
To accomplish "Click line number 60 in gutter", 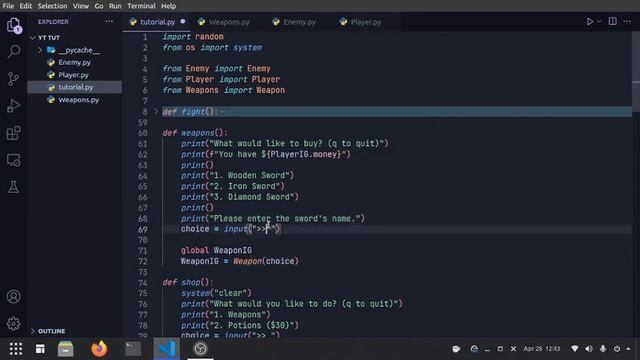I will (142, 133).
